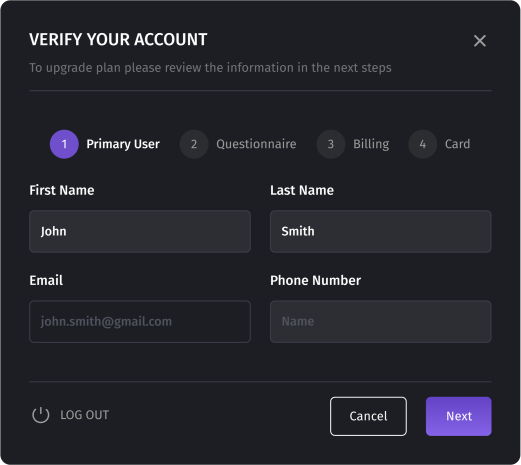
Task: Proceed with the Next button
Action: pyautogui.click(x=459, y=416)
